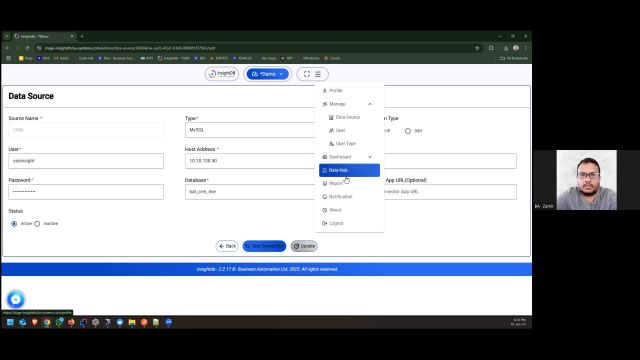Open the browser downloads icon
Screen dimensions: 640x360
click(506, 48)
